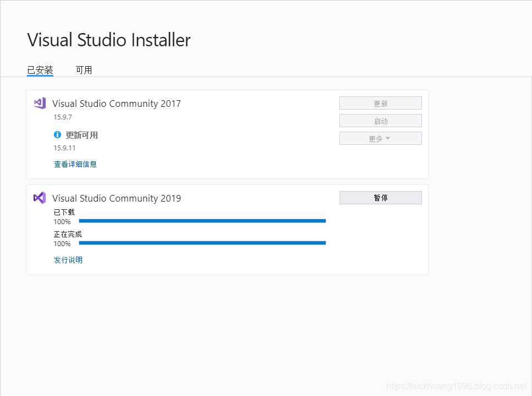This screenshot has height=396, width=532.
Task: Click the Visual Studio Community 2019 logo icon
Action: point(39,198)
